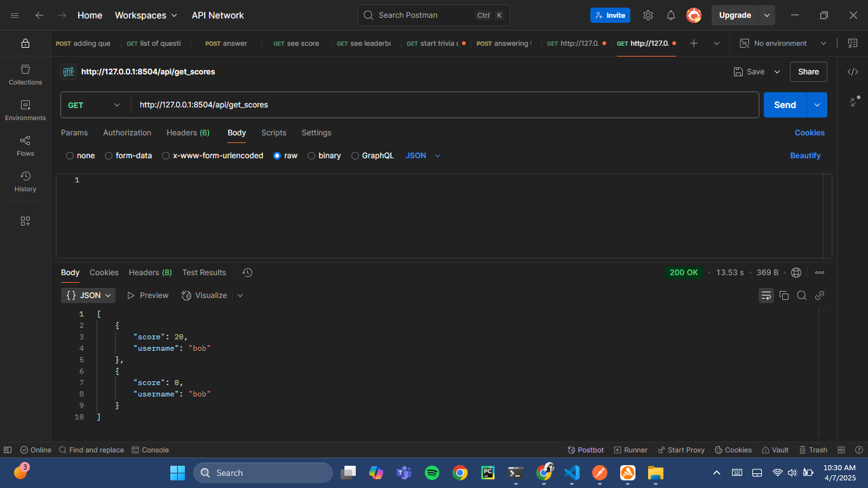Search within the response body
The width and height of the screenshot is (868, 488).
pyautogui.click(x=802, y=295)
